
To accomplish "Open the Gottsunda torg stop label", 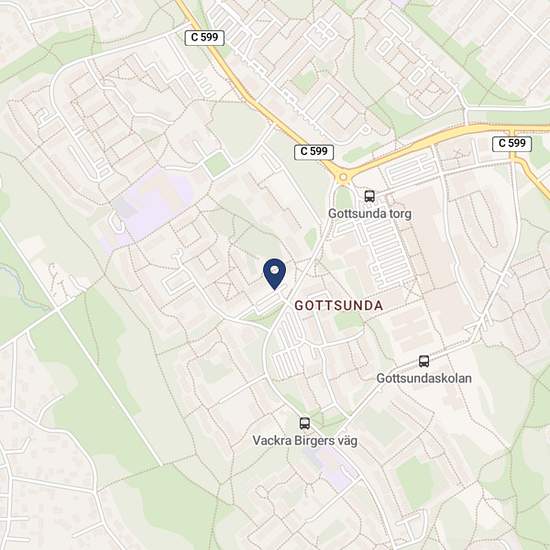I will pyautogui.click(x=370, y=214).
